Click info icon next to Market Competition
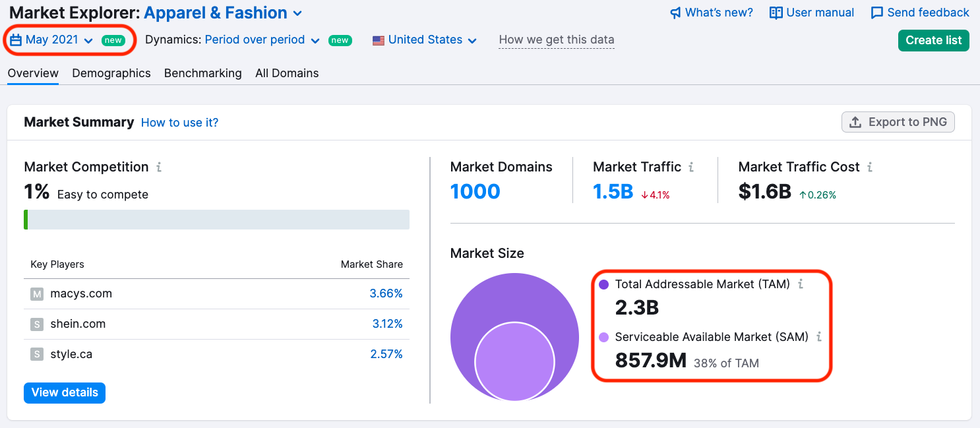 159,168
